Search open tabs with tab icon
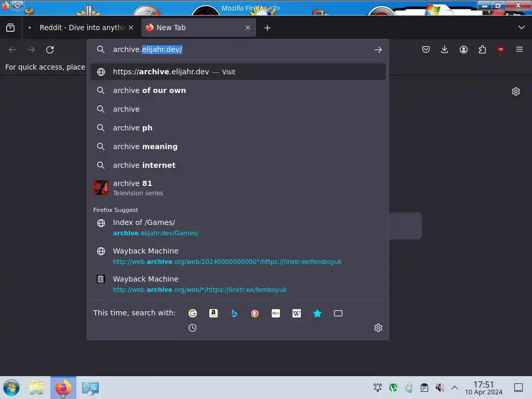 338,313
